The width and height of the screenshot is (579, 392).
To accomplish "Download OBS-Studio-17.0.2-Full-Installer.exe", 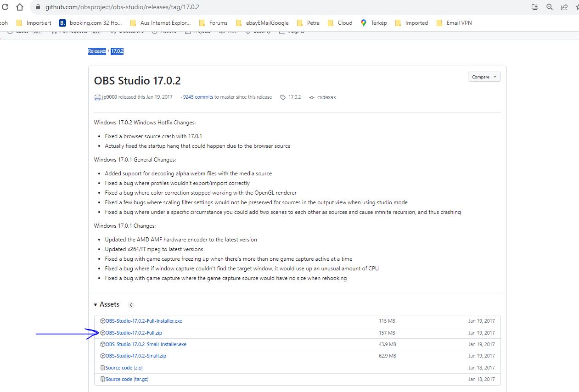I will click(144, 321).
